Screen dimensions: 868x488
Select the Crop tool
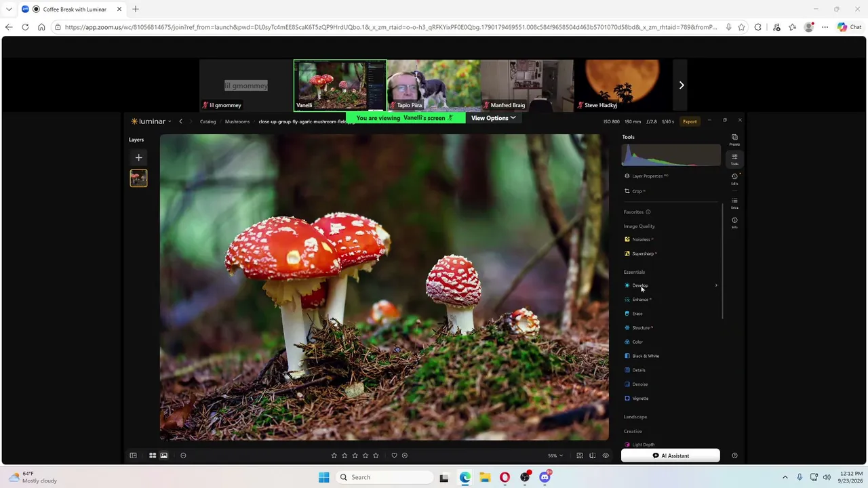click(636, 191)
